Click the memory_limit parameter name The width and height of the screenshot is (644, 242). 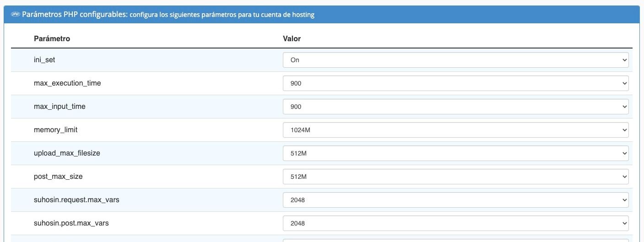(x=55, y=130)
